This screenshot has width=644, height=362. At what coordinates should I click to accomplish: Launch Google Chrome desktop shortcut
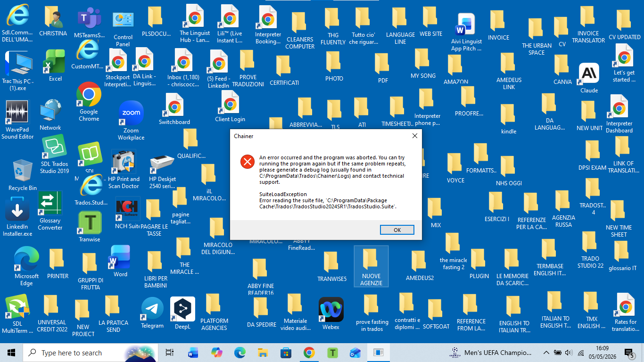pos(89,102)
